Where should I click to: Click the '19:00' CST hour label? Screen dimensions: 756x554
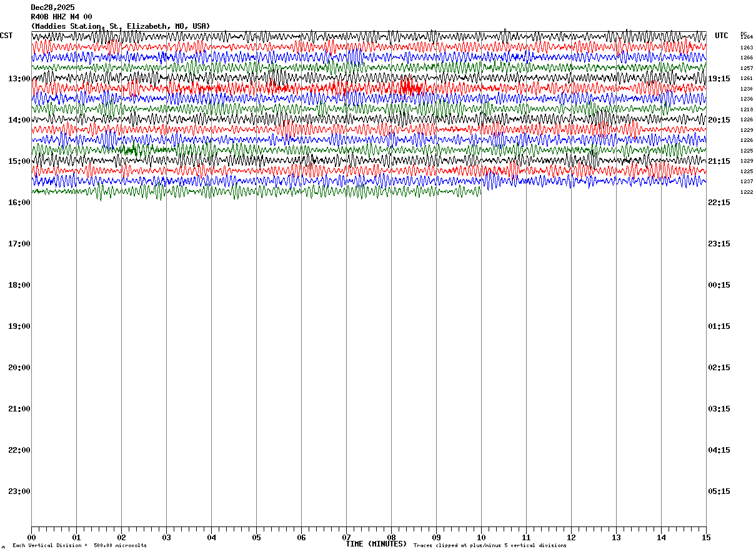[x=19, y=326]
